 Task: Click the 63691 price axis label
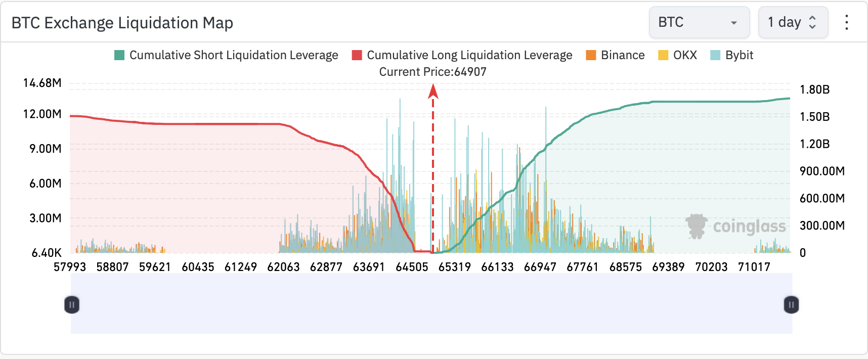click(x=369, y=267)
